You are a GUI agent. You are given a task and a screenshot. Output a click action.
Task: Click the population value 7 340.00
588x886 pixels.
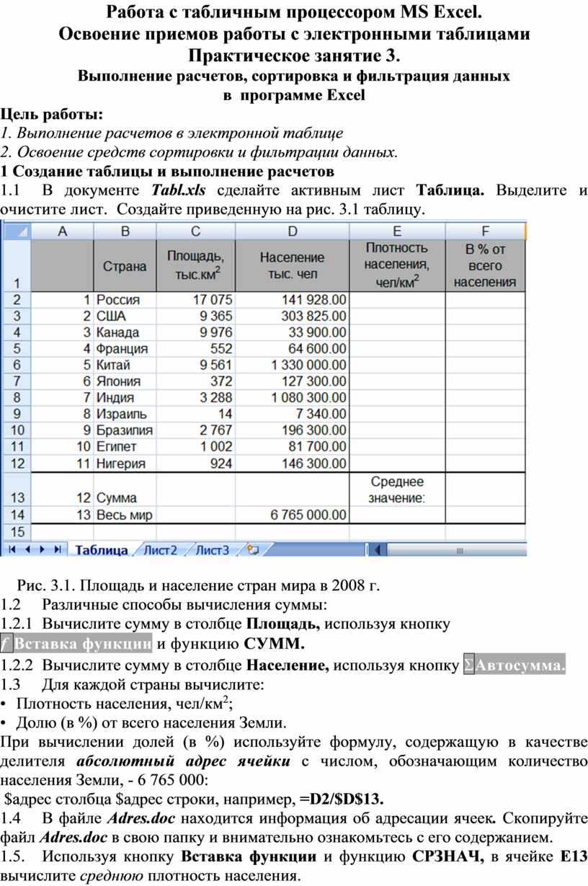292,415
